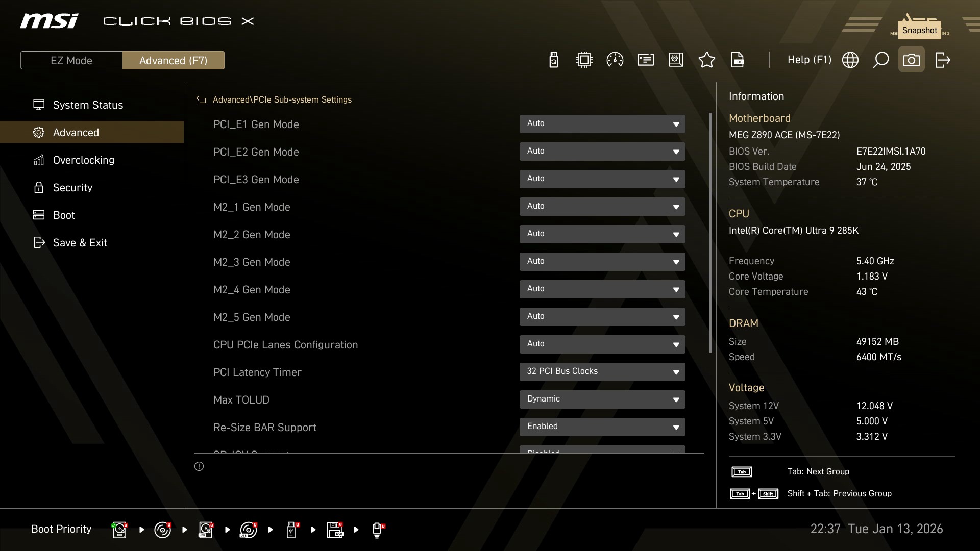Click the Favorites star icon
The image size is (980, 551).
pyautogui.click(x=706, y=60)
